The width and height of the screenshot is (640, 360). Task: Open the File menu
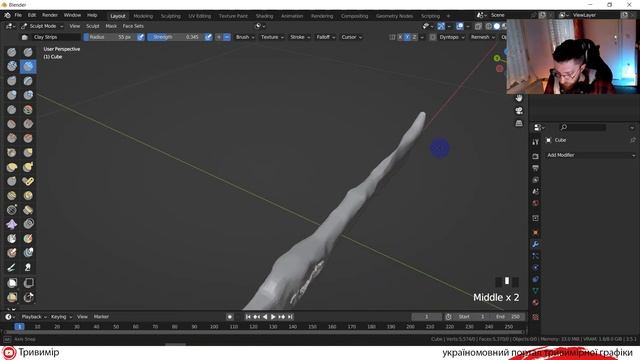pos(18,15)
